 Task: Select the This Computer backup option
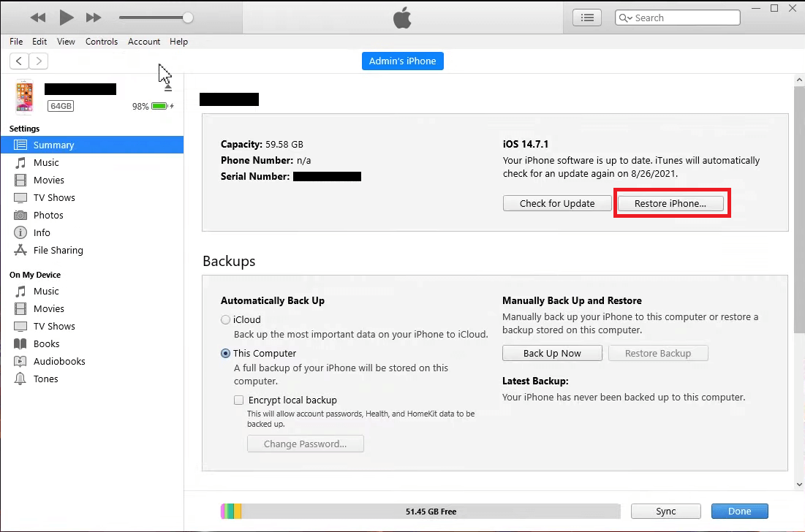(225, 353)
